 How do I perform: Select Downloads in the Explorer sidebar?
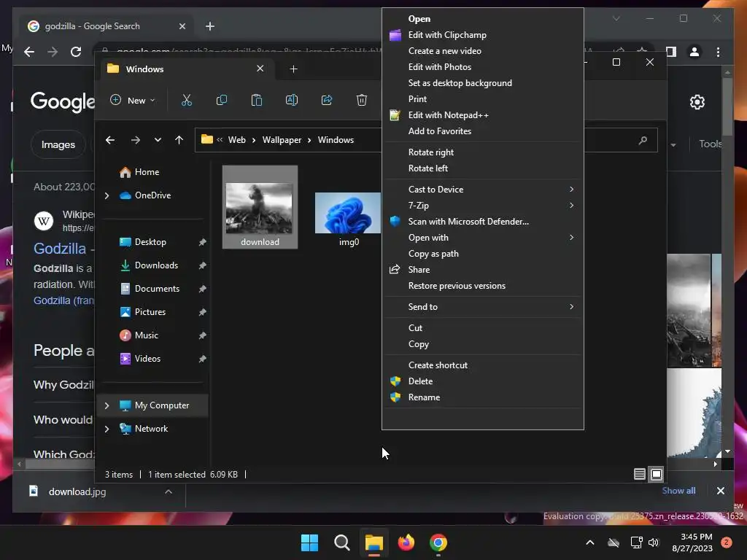[156, 265]
